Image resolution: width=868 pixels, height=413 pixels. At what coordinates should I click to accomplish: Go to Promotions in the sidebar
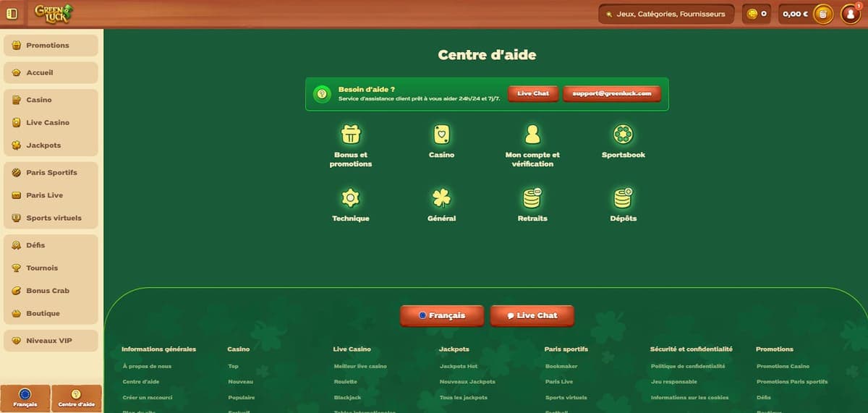pos(51,45)
